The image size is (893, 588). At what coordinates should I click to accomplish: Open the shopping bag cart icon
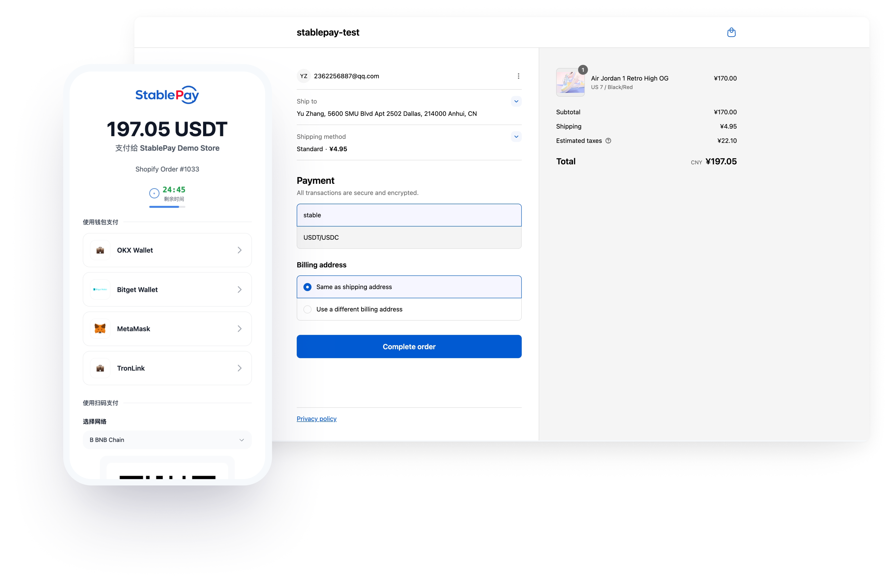(731, 32)
